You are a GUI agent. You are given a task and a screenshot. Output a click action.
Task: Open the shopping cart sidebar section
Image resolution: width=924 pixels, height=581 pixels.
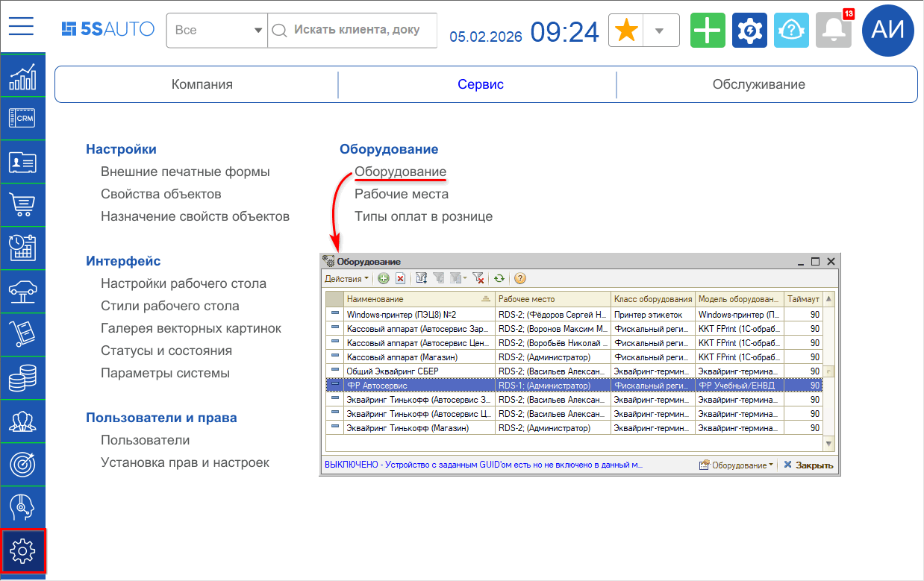coord(22,204)
